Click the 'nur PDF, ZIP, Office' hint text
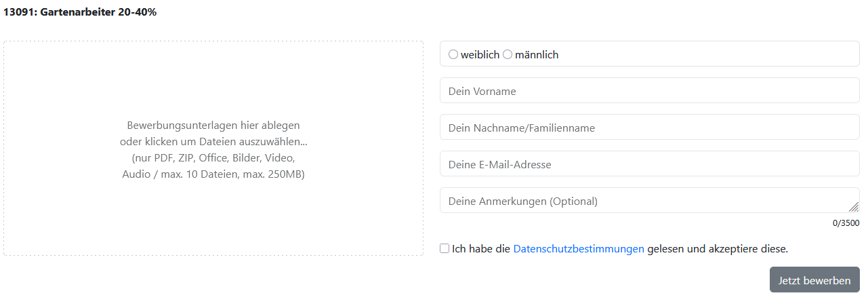 point(213,158)
